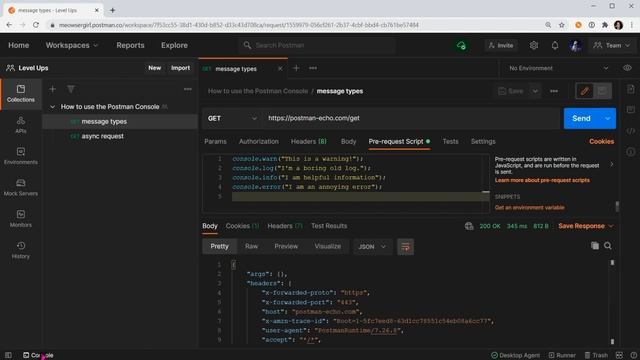
Task: Open the Collections sidebar tab
Action: click(20, 94)
